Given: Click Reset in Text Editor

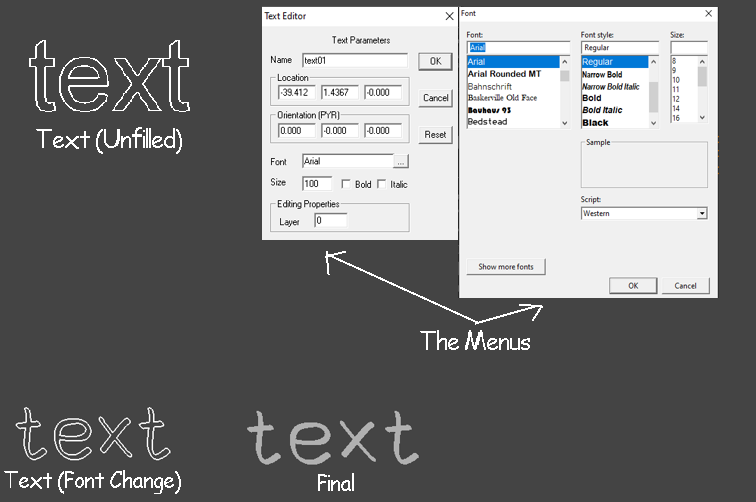Looking at the screenshot, I should pyautogui.click(x=435, y=135).
